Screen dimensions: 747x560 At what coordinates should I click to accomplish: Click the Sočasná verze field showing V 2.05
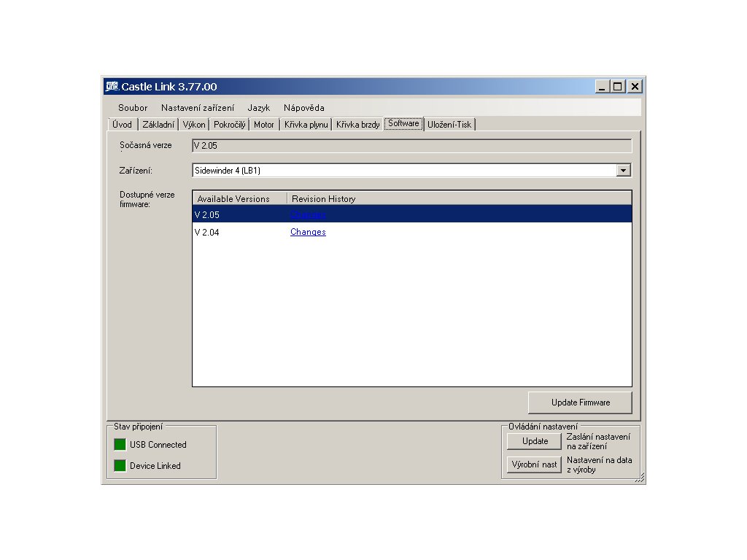click(412, 146)
